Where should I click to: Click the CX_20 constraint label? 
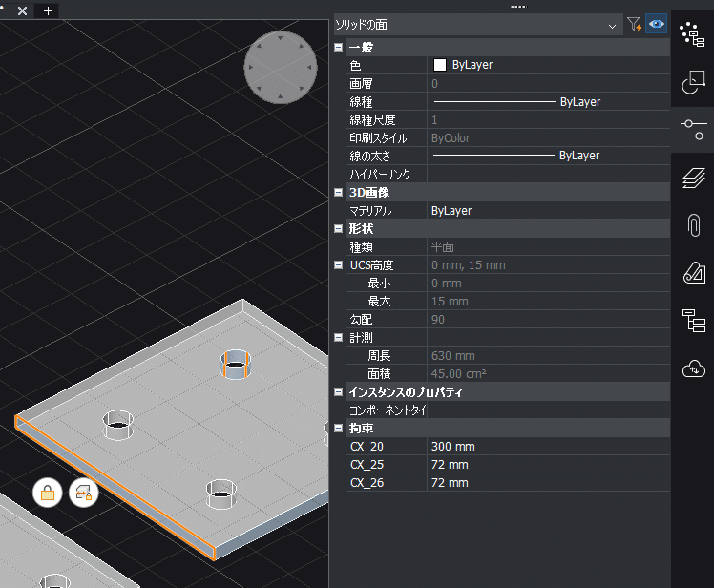pyautogui.click(x=367, y=447)
